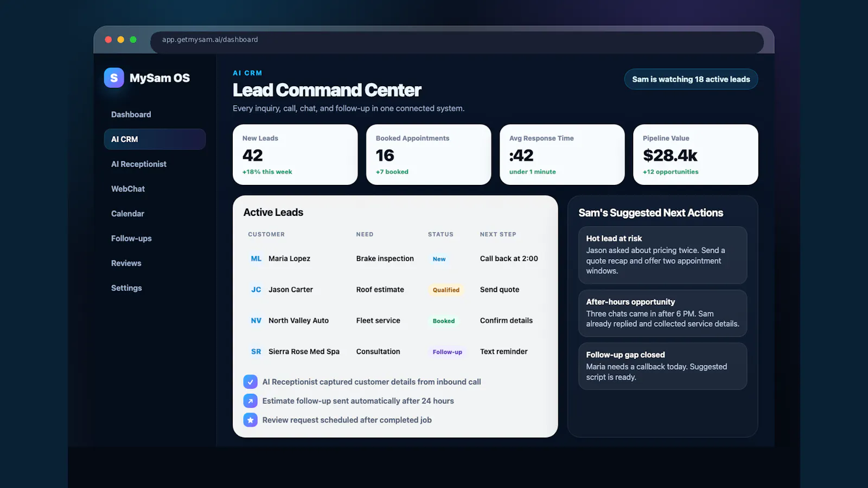Screen dimensions: 868x488
Task: Click the JC avatar initials for Jason Carter
Action: (x=256, y=290)
